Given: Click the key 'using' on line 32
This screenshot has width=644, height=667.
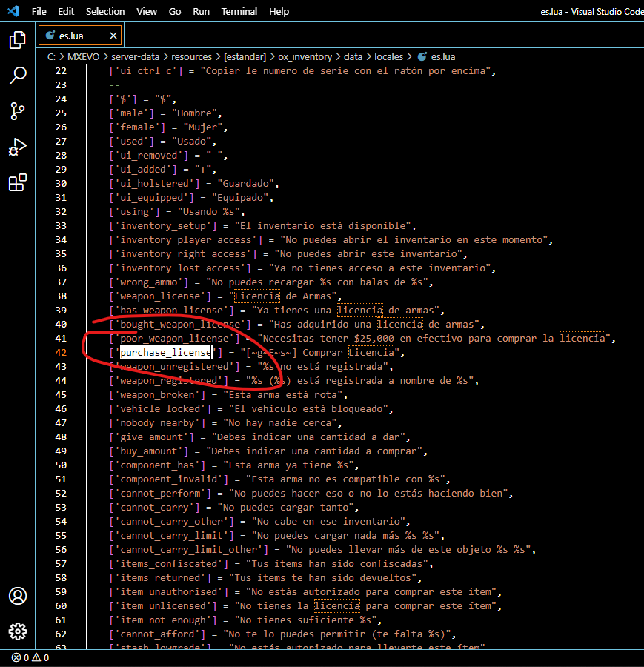Looking at the screenshot, I should click(x=134, y=212).
